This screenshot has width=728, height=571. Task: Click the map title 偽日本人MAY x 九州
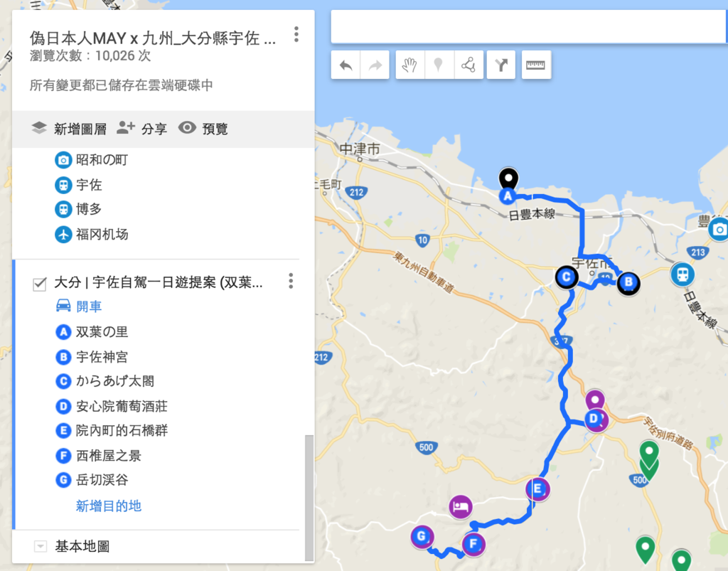pos(153,38)
